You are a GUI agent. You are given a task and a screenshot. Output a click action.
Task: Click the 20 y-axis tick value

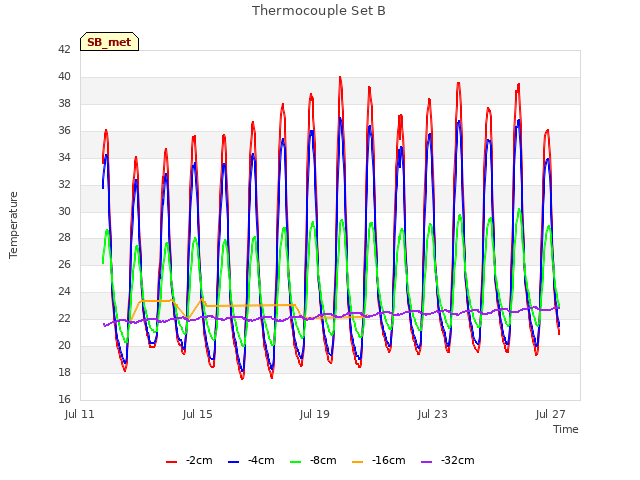(x=64, y=345)
